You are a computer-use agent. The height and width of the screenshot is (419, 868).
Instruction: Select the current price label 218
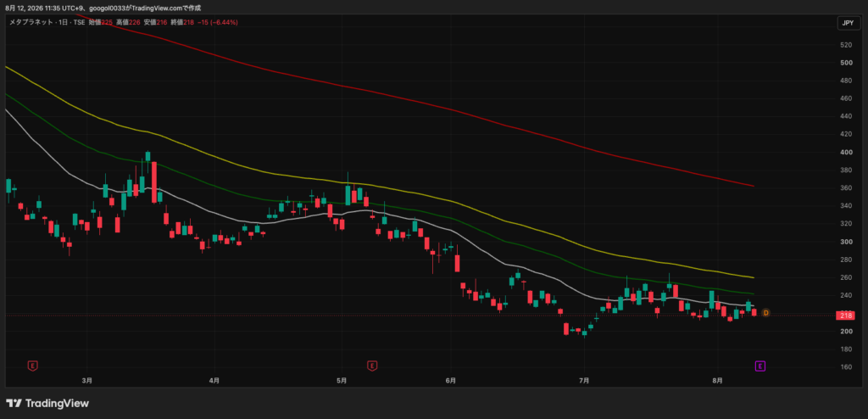coord(846,316)
